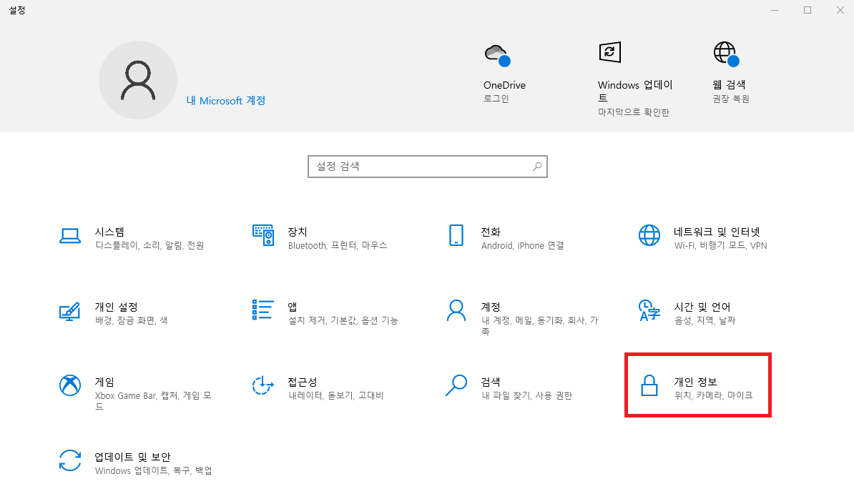Open the 장치 devices icon
Screen dimensions: 854x504
tap(263, 234)
